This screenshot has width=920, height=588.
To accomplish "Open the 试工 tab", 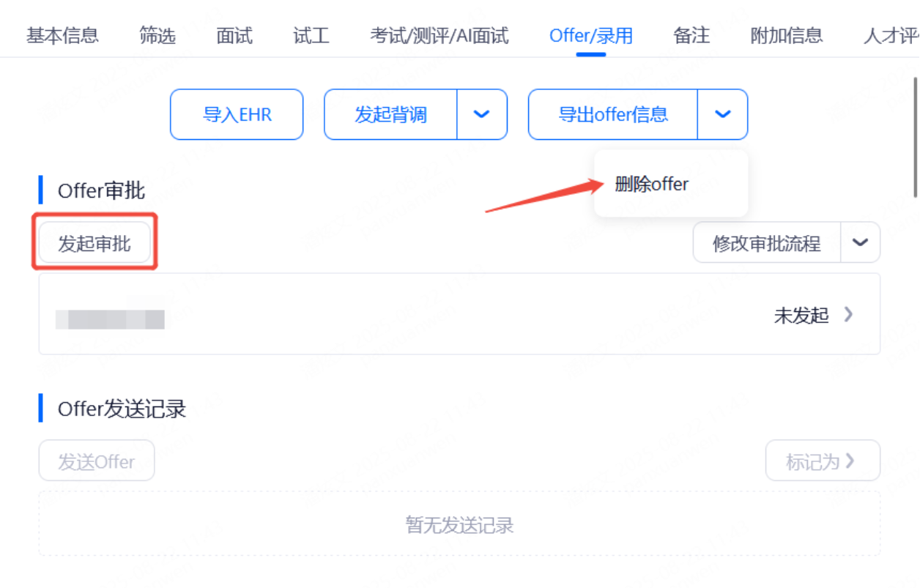I will (x=311, y=35).
